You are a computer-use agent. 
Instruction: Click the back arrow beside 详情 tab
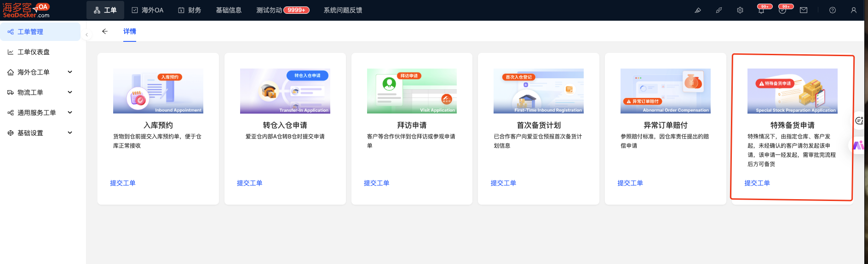105,31
